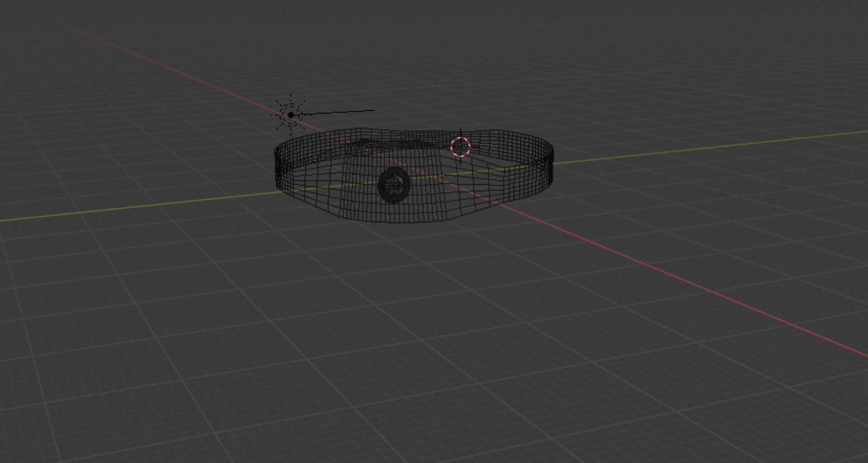Select the light object with radiating dashes

click(x=291, y=115)
